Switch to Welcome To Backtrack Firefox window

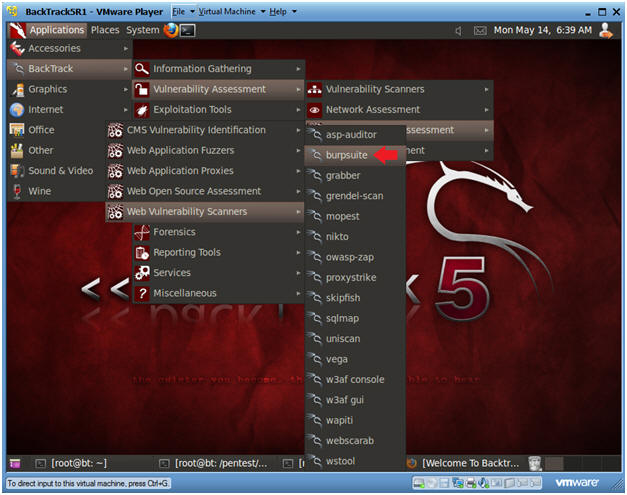464,463
